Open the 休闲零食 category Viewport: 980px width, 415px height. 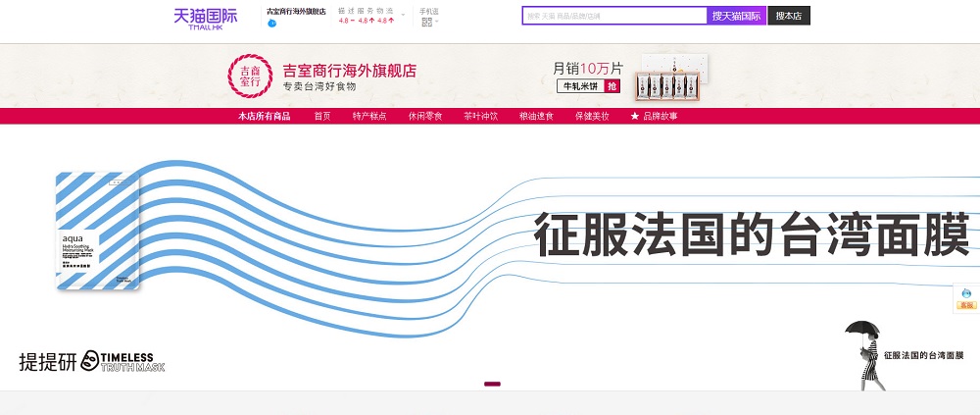point(425,117)
